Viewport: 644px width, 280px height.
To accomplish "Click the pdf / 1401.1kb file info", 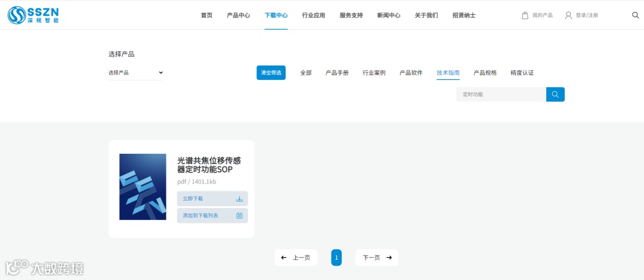I will point(197,182).
